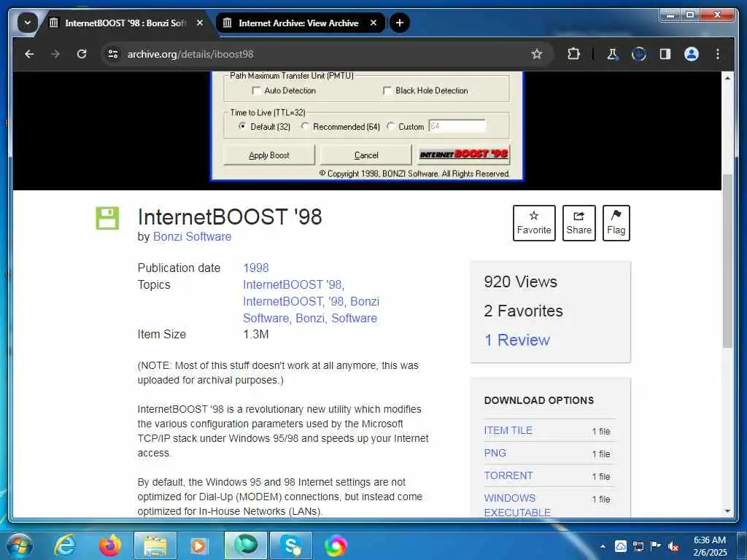Viewport: 747px width, 560px height.
Task: Launch Firefox from taskbar
Action: [x=110, y=545]
